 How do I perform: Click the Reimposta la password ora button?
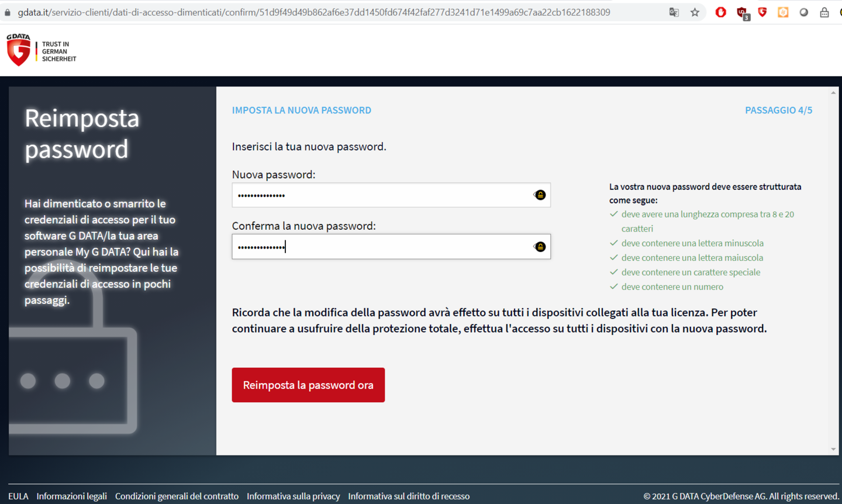pos(308,385)
